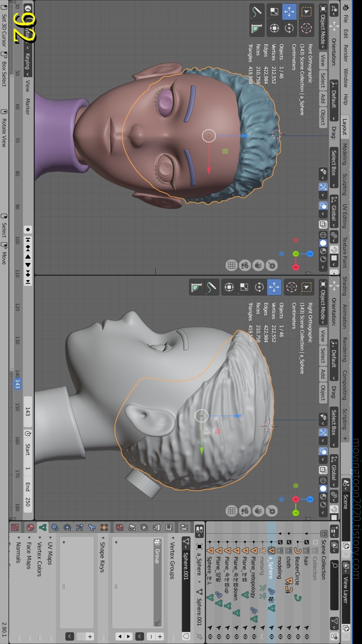Open the Object Constraints properties tab
Viewport: 362px width, 644px height.
pyautogui.click(x=55, y=528)
